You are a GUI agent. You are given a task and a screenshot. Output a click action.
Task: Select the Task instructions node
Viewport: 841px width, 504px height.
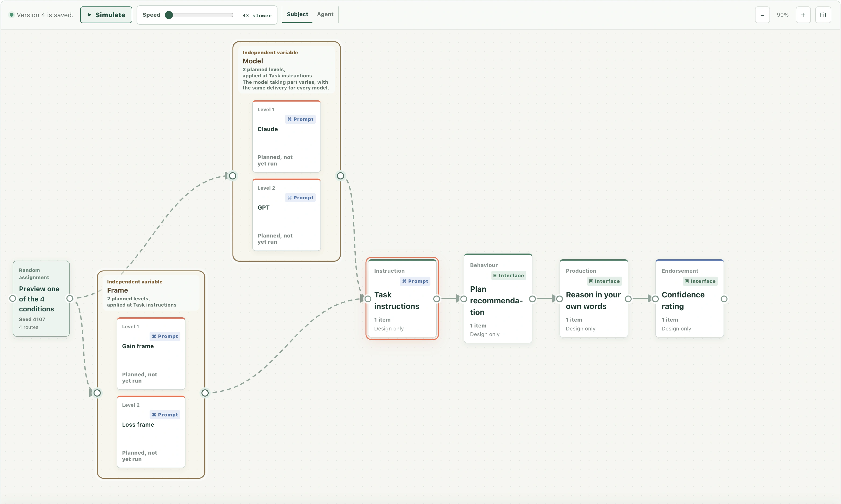pyautogui.click(x=402, y=298)
